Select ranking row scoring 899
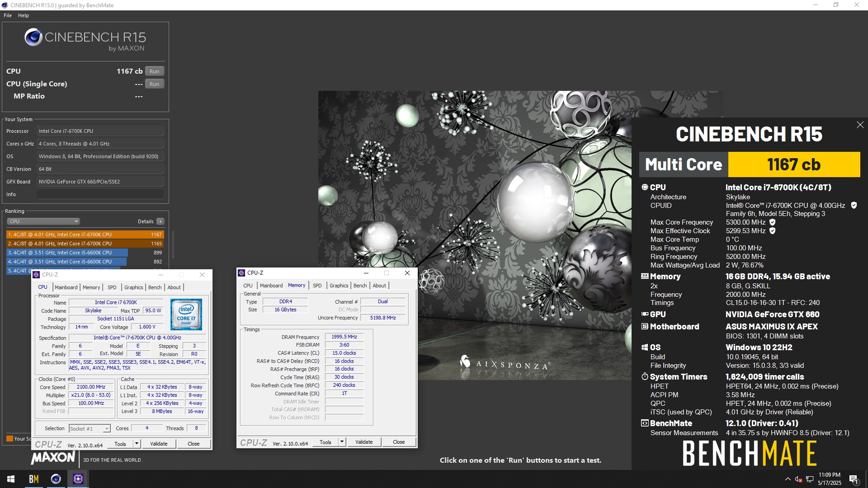 pyautogui.click(x=85, y=253)
